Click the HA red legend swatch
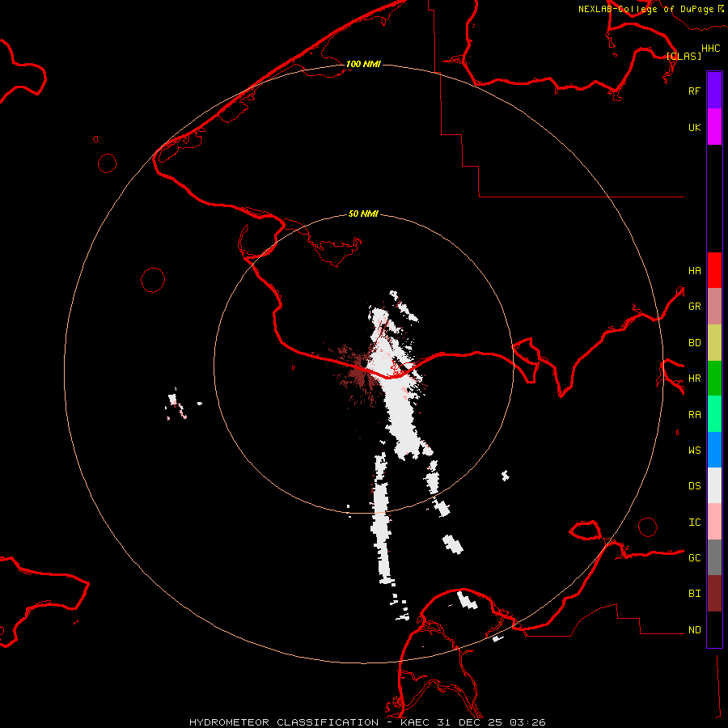 tap(714, 270)
